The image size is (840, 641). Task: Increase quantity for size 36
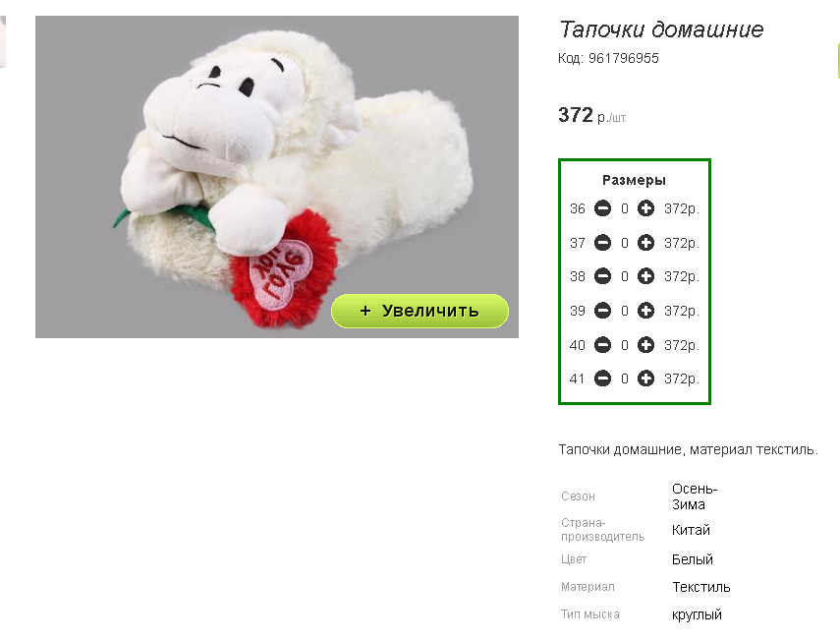coord(645,208)
